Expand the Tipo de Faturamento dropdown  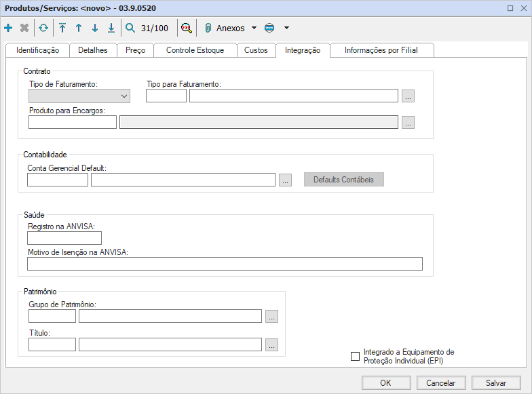[x=124, y=96]
